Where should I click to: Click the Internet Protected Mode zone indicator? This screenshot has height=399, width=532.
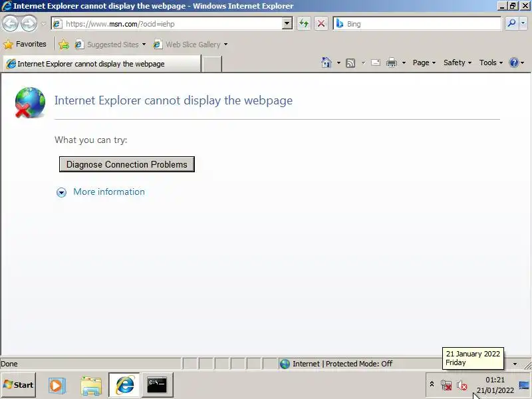click(336, 364)
